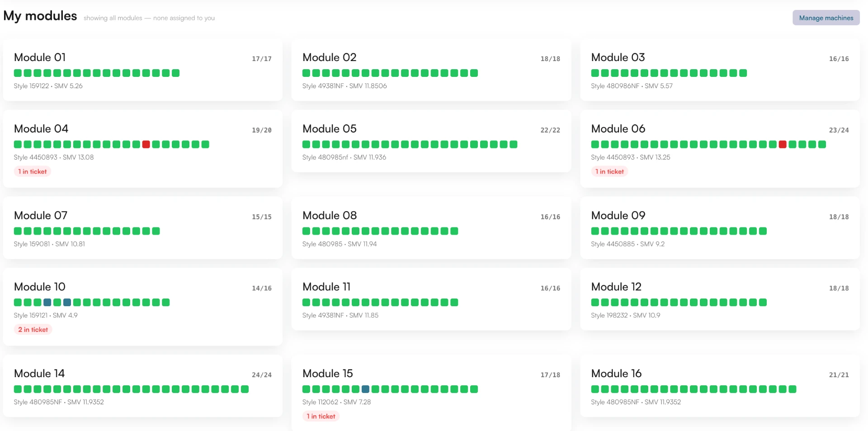Click the '1 in ticket' badge in Module 04
This screenshot has height=431, width=868.
point(33,171)
